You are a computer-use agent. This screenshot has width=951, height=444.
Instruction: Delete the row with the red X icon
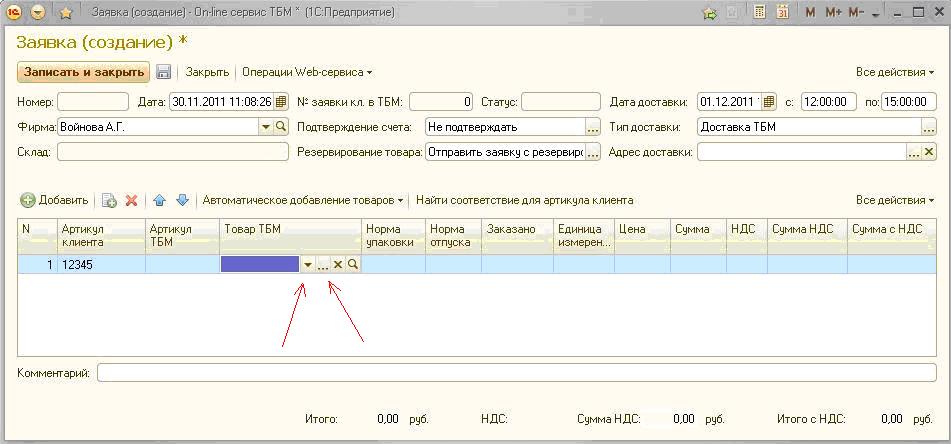pyautogui.click(x=131, y=201)
